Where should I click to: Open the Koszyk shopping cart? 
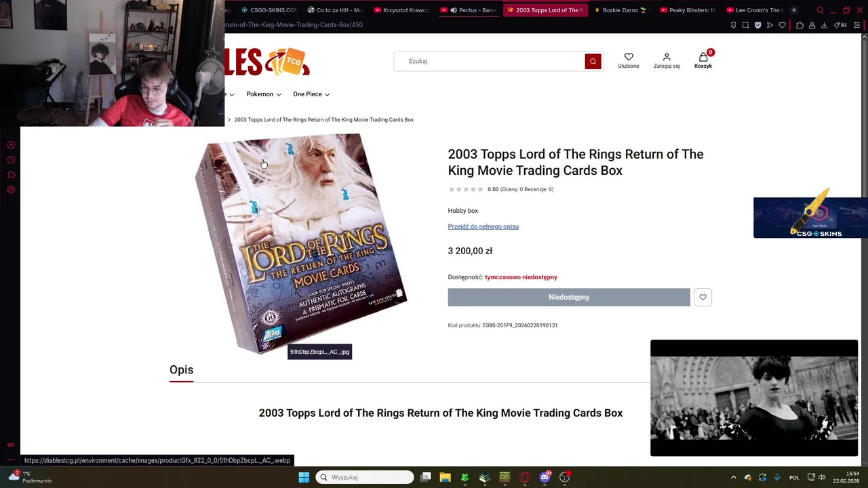703,60
